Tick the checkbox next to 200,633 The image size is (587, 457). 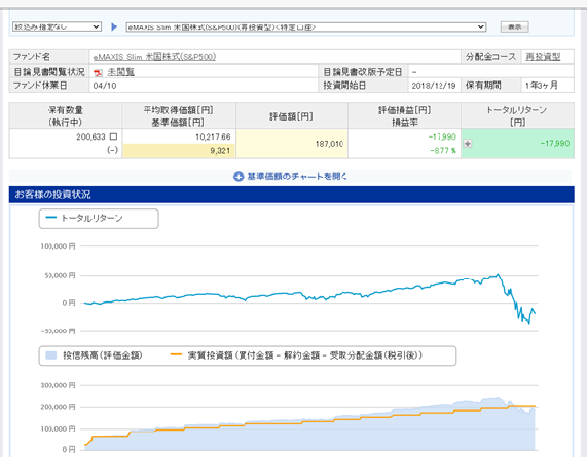pyautogui.click(x=113, y=137)
